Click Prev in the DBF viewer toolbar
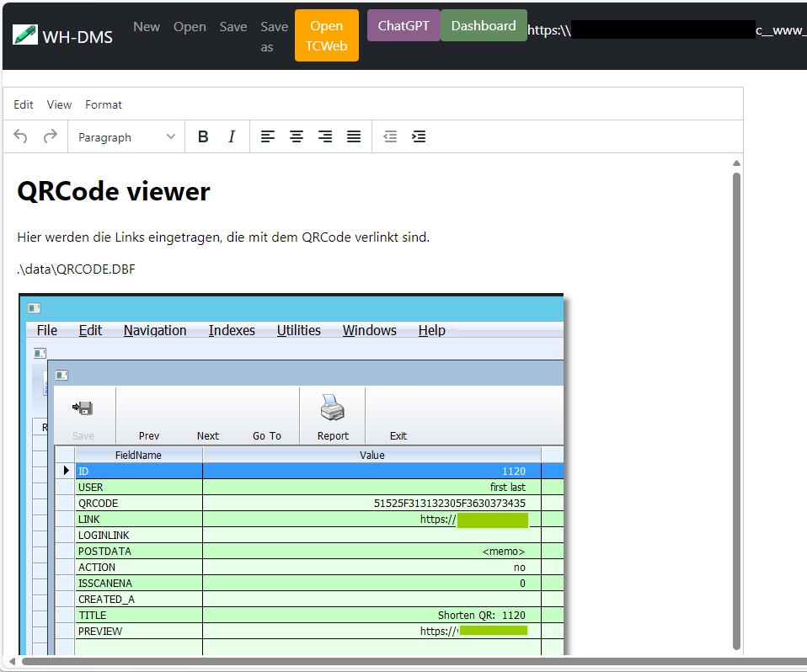807x672 pixels. 149,436
